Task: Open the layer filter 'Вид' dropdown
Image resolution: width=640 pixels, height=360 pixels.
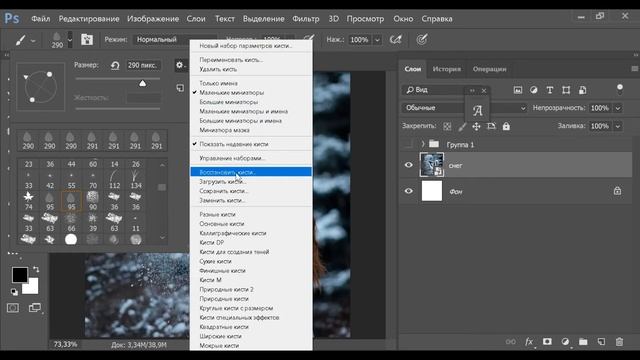Action: point(439,90)
